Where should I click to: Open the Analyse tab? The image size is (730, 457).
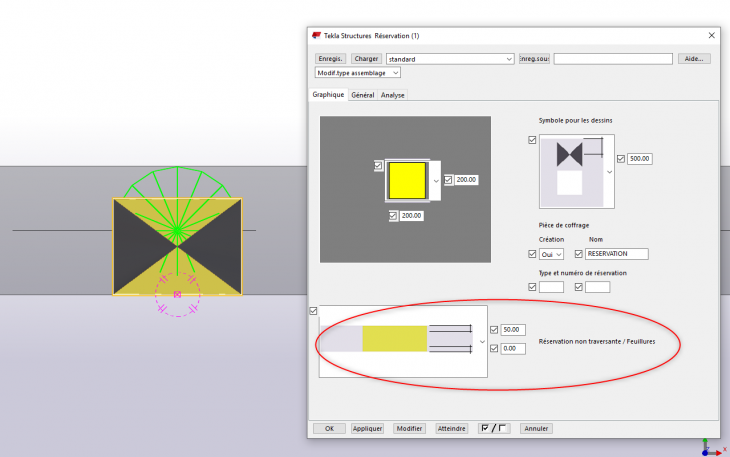[x=393, y=95]
